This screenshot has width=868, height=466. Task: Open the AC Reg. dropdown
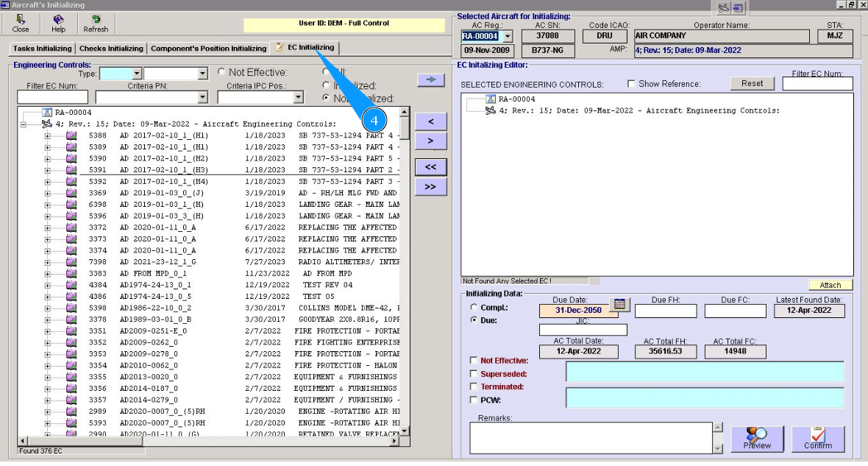coord(507,36)
